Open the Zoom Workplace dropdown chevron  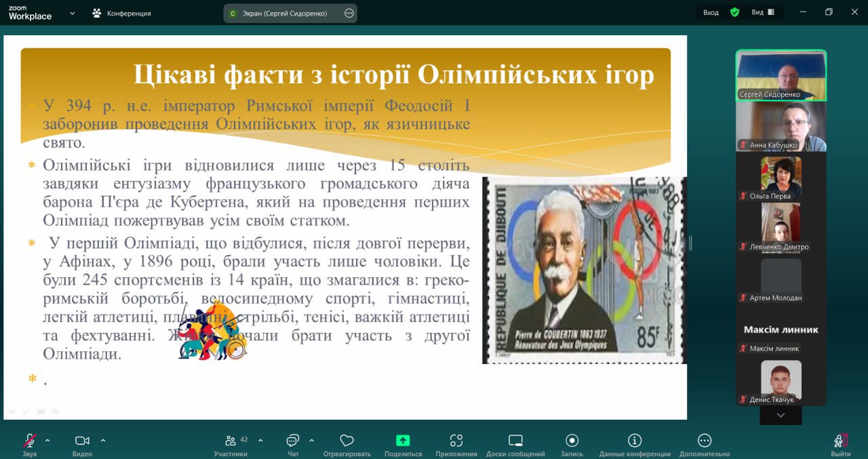tap(73, 13)
